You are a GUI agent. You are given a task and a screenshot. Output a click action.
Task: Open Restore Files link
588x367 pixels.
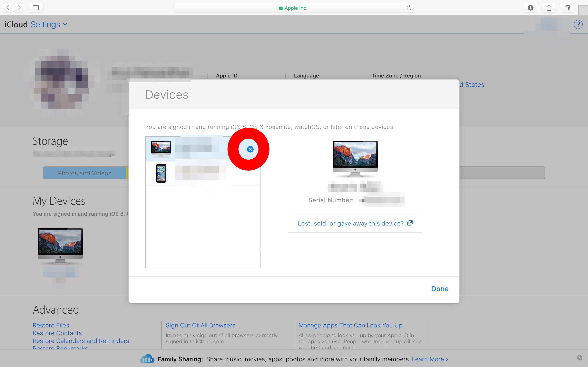click(51, 325)
